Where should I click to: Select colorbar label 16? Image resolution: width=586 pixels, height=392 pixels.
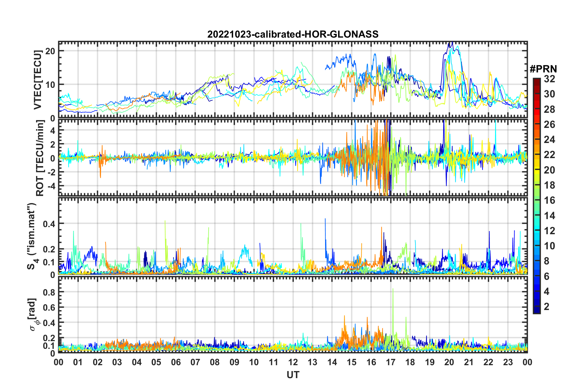(x=550, y=200)
